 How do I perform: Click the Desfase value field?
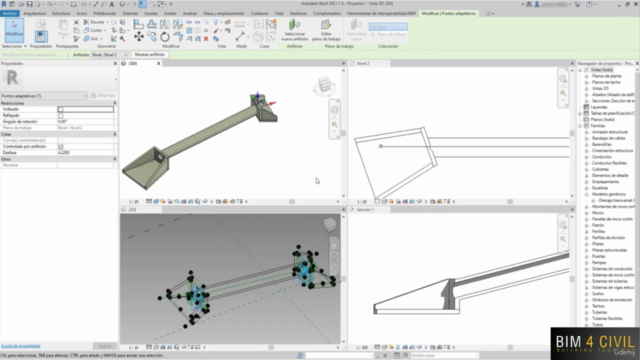[x=86, y=153]
